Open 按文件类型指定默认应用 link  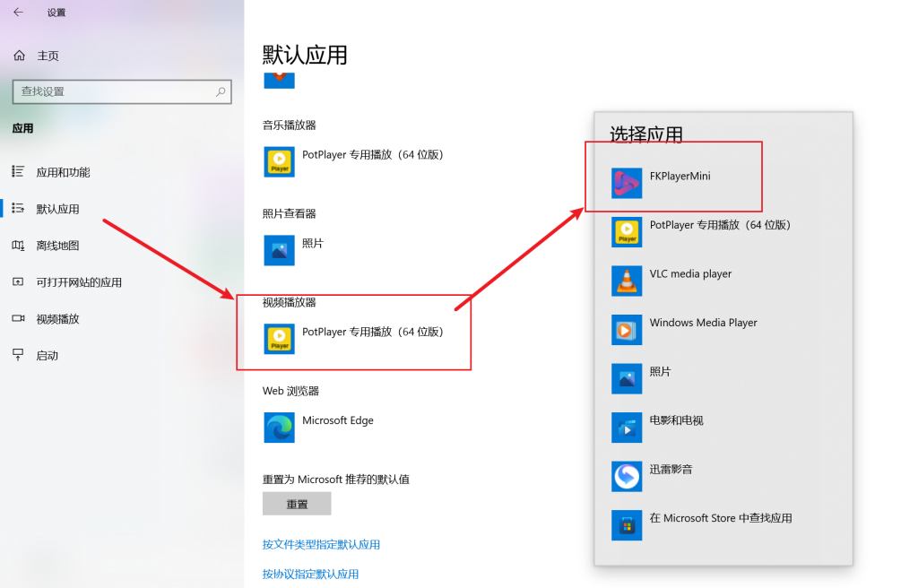coord(321,545)
